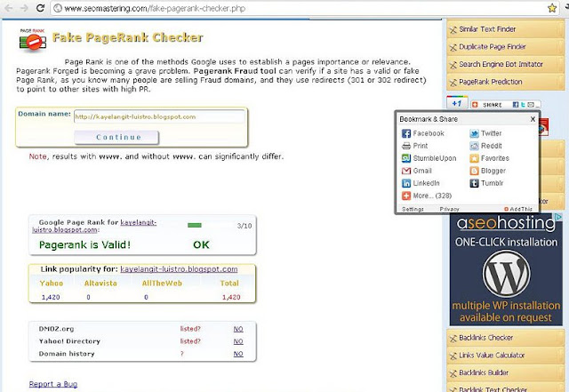Open PageRank Prediction tool

(x=506, y=82)
